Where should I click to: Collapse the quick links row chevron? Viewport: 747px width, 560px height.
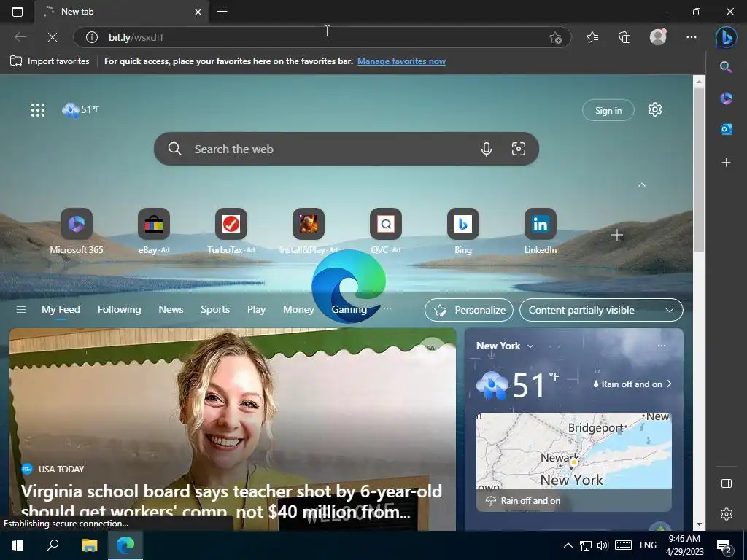pyautogui.click(x=642, y=184)
